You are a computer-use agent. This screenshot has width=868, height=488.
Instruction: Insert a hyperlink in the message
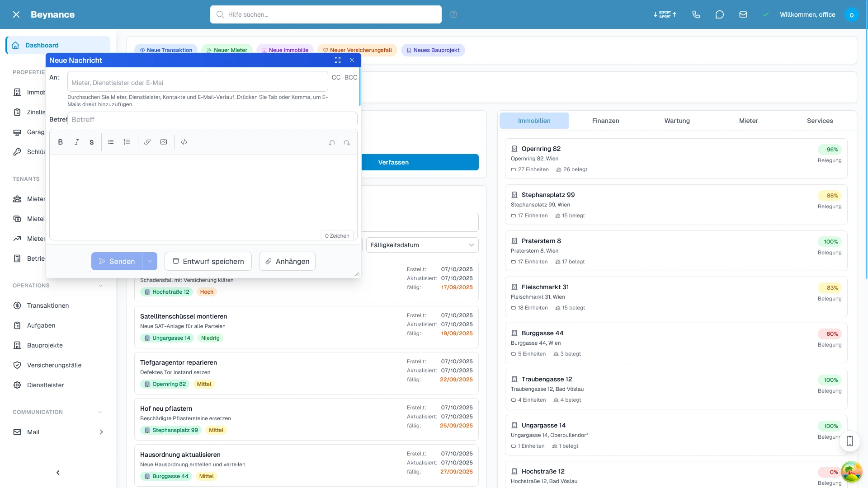point(147,142)
